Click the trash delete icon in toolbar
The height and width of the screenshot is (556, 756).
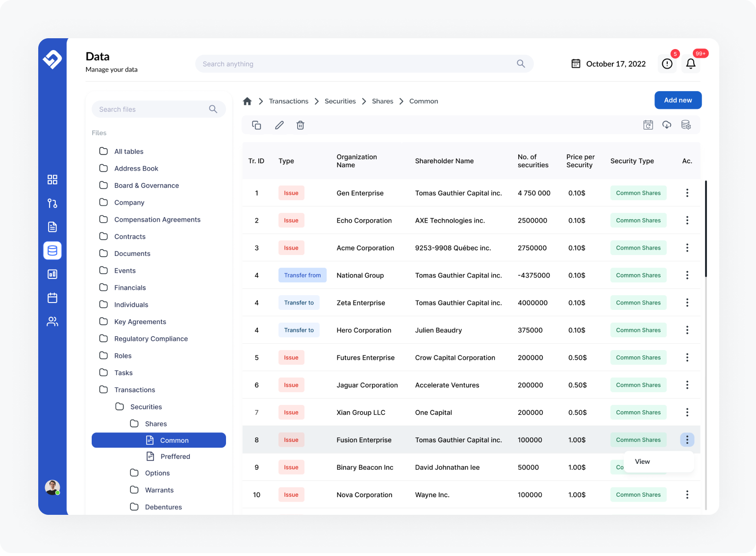301,125
